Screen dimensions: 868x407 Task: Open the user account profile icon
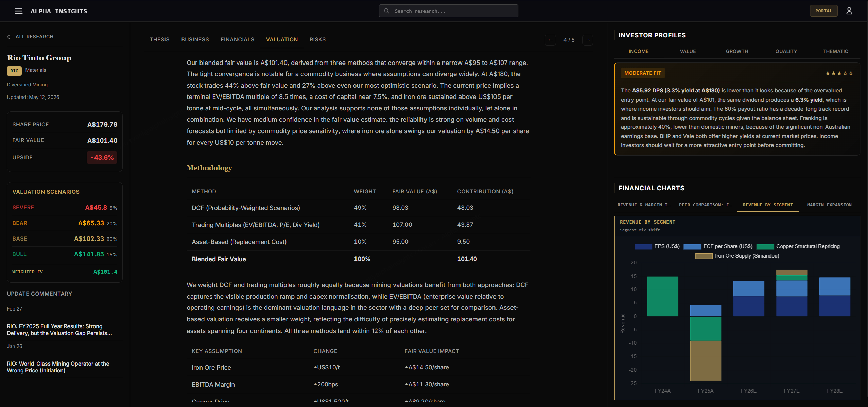click(849, 11)
